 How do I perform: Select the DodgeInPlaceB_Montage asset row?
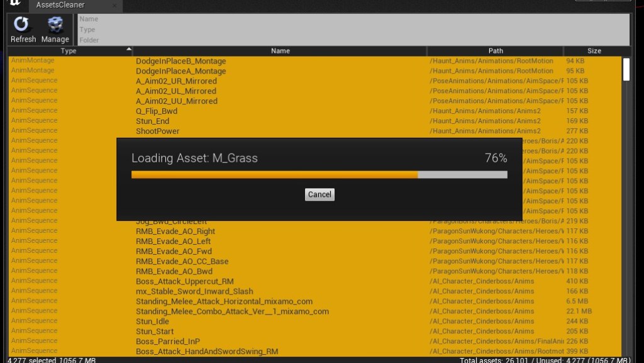point(180,61)
